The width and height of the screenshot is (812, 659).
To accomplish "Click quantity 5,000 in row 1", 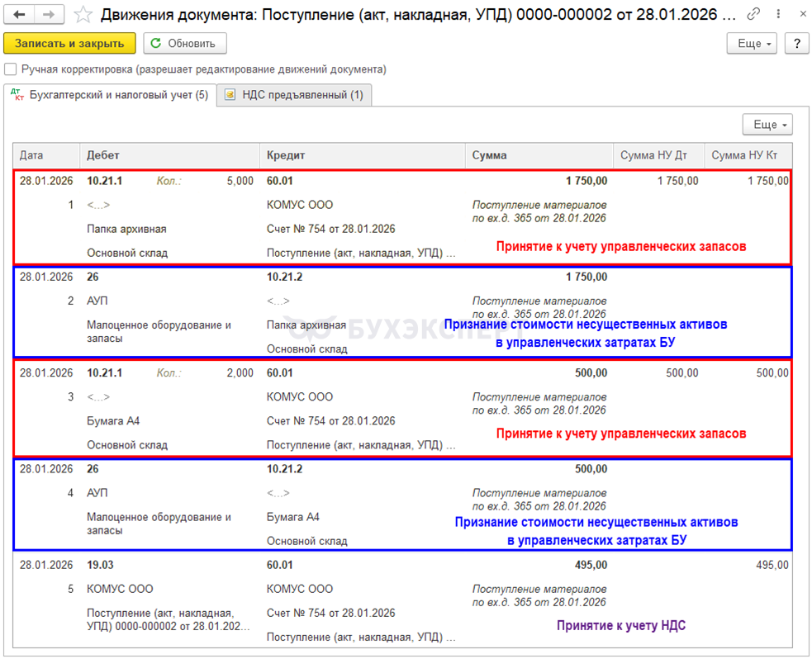I will (240, 181).
